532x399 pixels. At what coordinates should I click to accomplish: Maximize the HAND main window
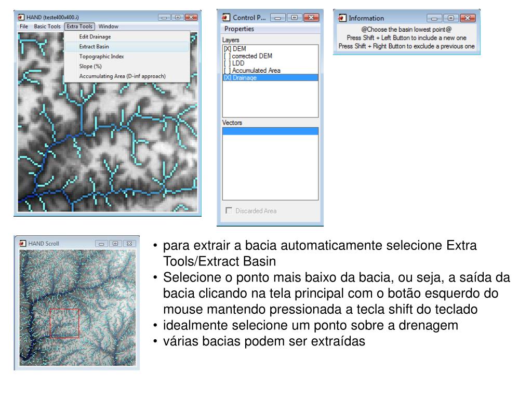point(178,17)
